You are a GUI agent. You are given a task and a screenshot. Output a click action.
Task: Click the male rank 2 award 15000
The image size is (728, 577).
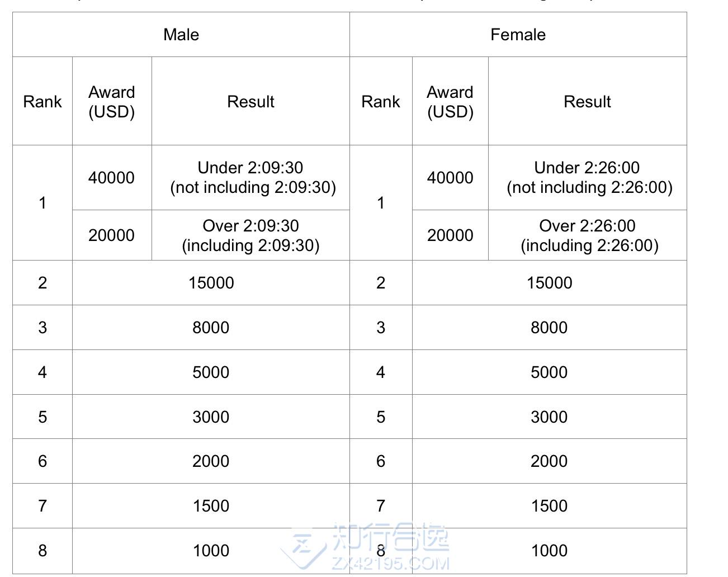pos(211,283)
